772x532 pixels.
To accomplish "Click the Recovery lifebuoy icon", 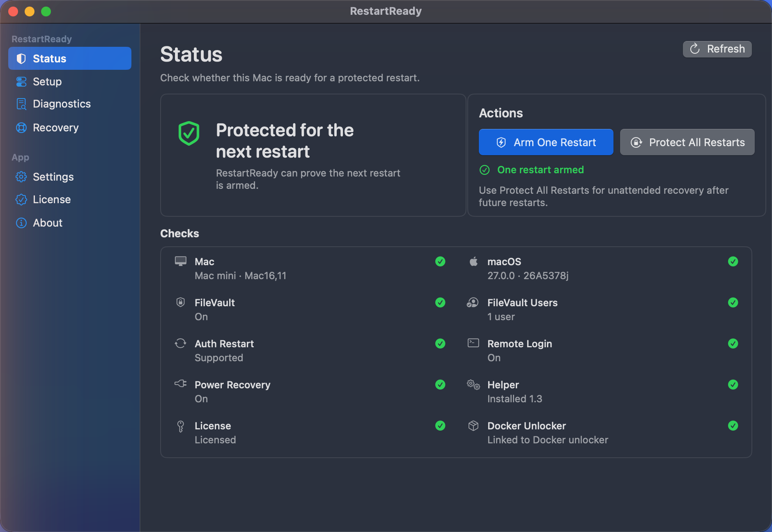I will [x=21, y=128].
